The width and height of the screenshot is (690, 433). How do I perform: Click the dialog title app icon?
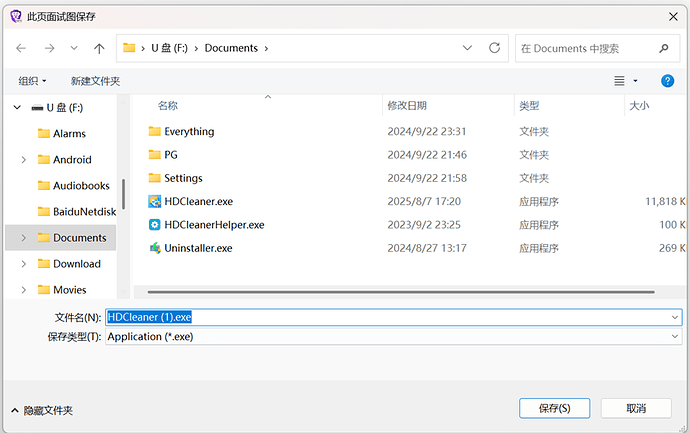[x=16, y=17]
